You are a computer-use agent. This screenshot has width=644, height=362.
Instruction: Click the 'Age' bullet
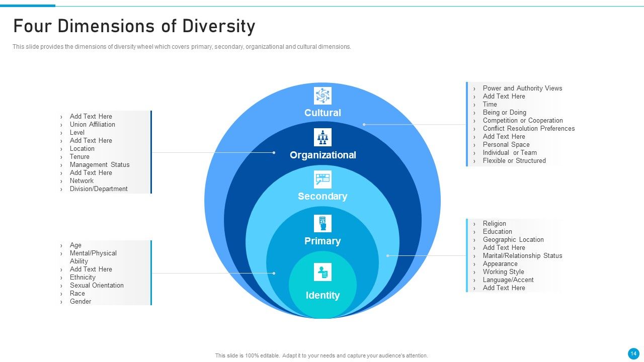75,245
